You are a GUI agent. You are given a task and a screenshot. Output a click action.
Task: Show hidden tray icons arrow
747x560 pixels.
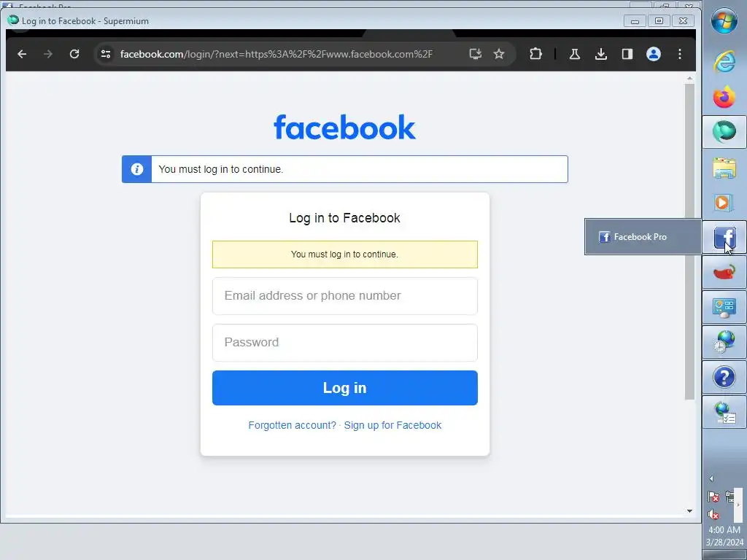[x=711, y=478]
